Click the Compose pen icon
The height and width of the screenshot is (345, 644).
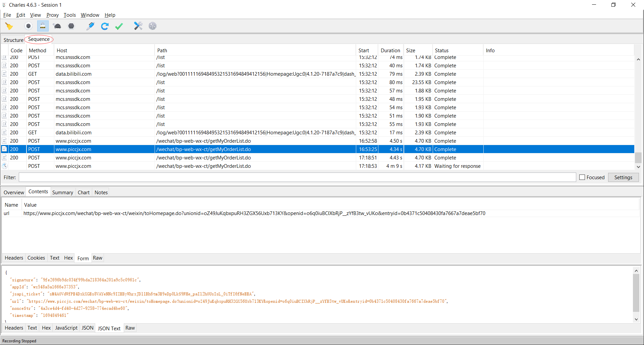(90, 26)
